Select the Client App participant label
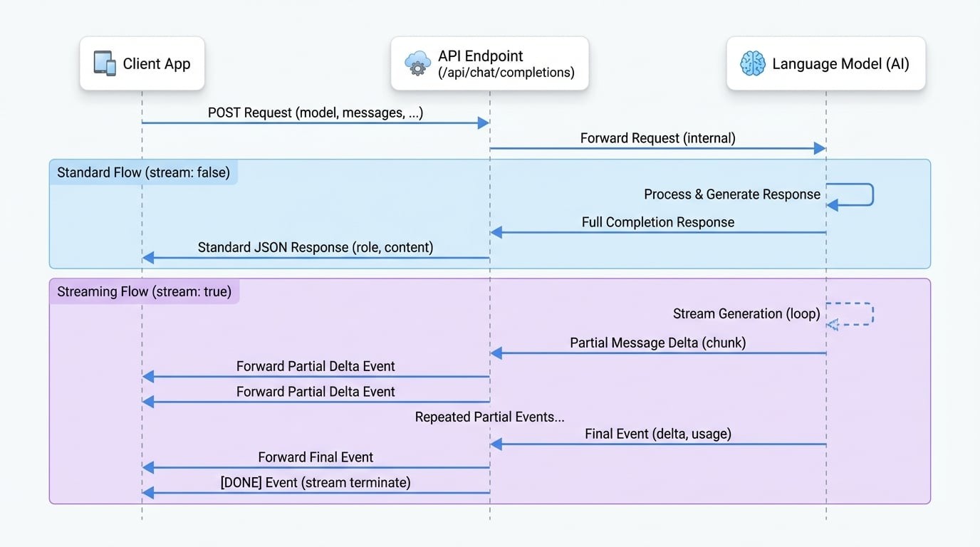The height and width of the screenshot is (547, 980). coord(157,63)
